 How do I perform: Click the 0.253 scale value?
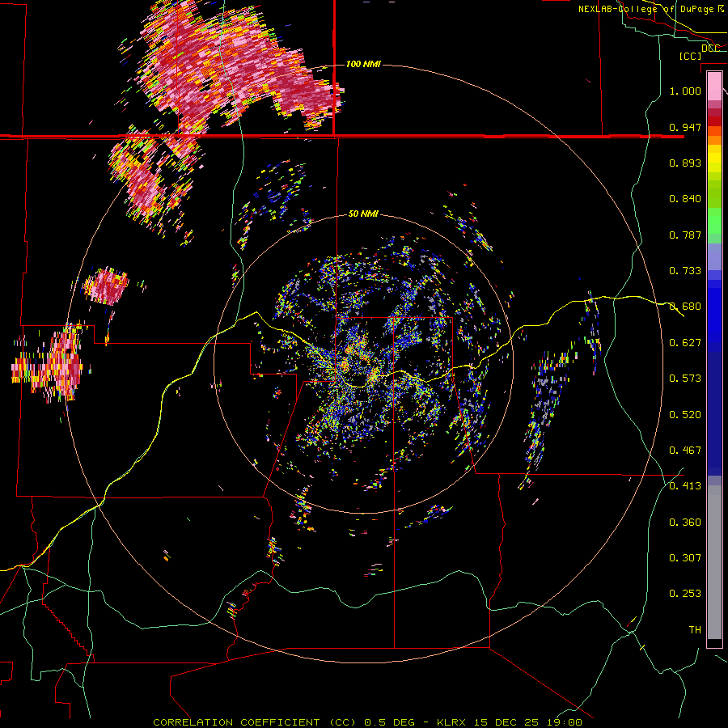685,594
